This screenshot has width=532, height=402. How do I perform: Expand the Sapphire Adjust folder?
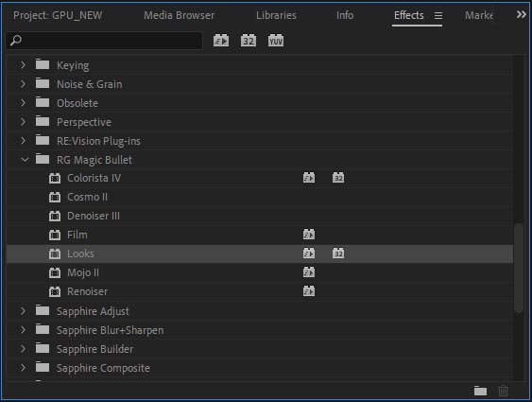23,310
